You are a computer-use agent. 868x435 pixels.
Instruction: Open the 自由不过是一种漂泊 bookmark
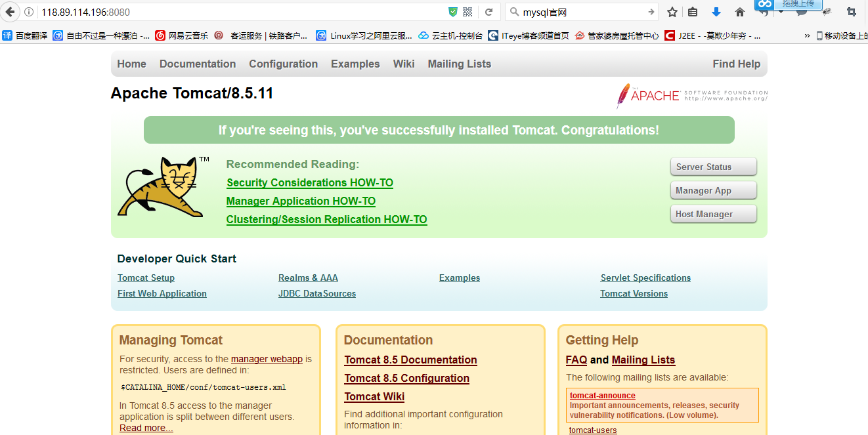[x=101, y=35]
